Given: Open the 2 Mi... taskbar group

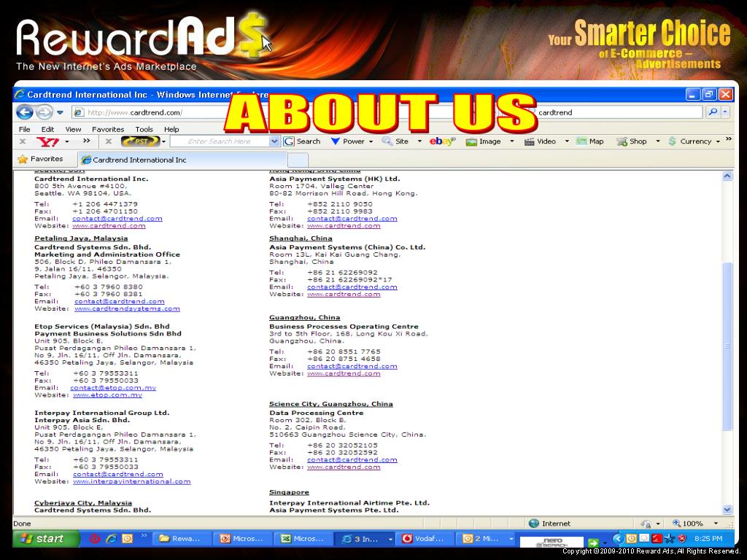Looking at the screenshot, I should point(487,539).
